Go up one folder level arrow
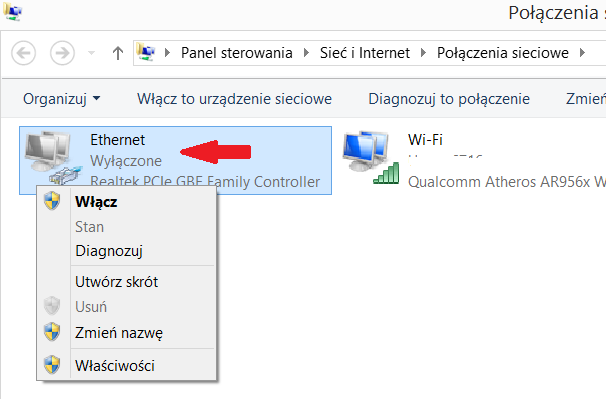 [x=118, y=53]
